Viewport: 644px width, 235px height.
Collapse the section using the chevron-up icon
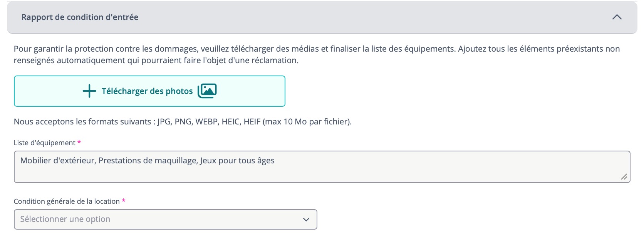coord(617,17)
